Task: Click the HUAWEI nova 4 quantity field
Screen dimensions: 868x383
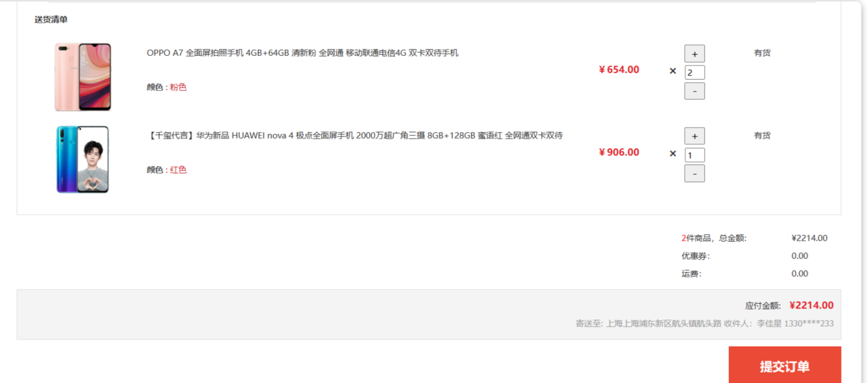Action: pos(694,155)
